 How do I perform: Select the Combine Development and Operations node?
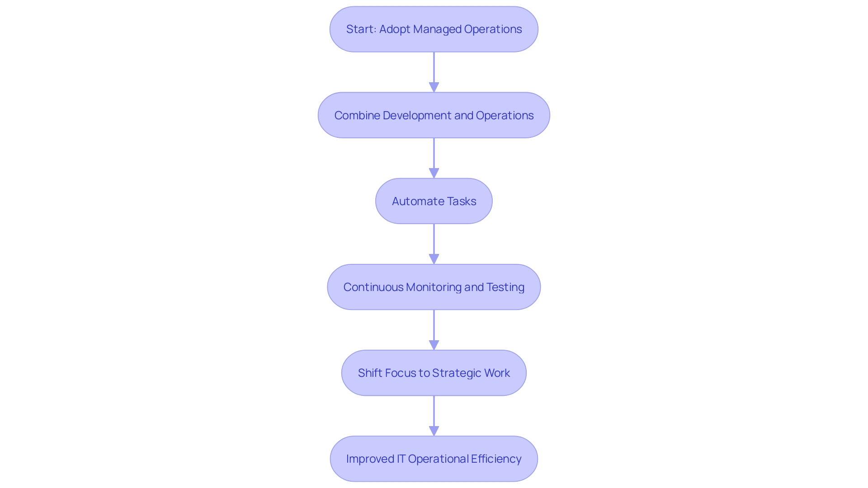point(434,115)
